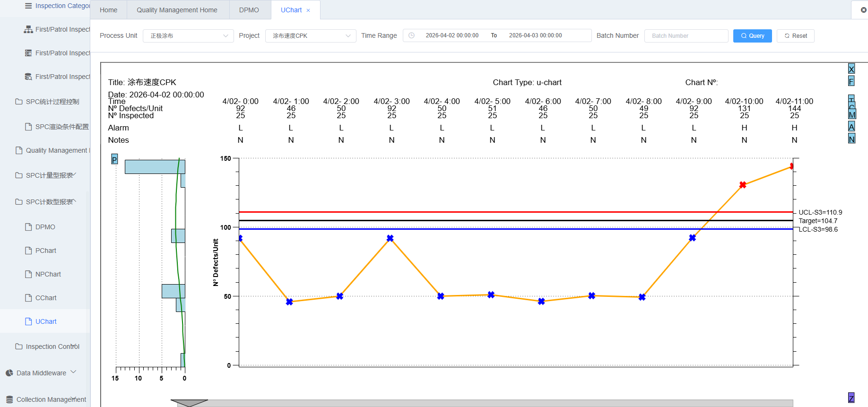Click the PChart document icon in sidebar
868x407 pixels.
coord(28,251)
